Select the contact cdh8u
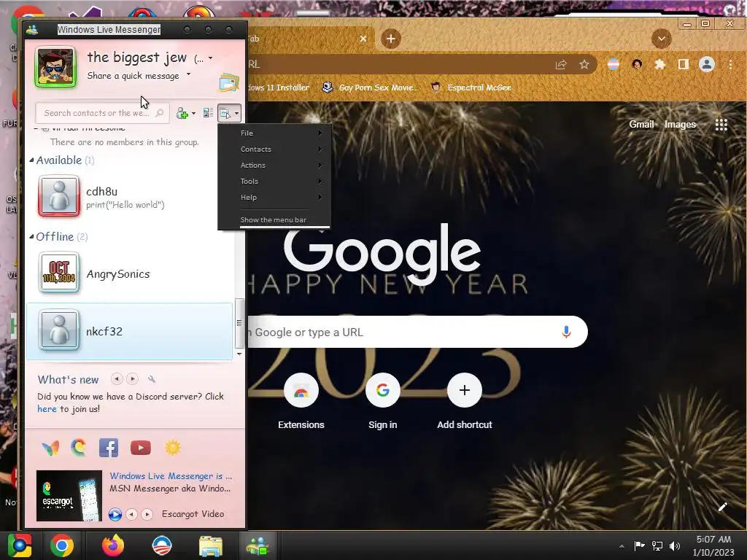The height and width of the screenshot is (560, 747). click(x=130, y=197)
